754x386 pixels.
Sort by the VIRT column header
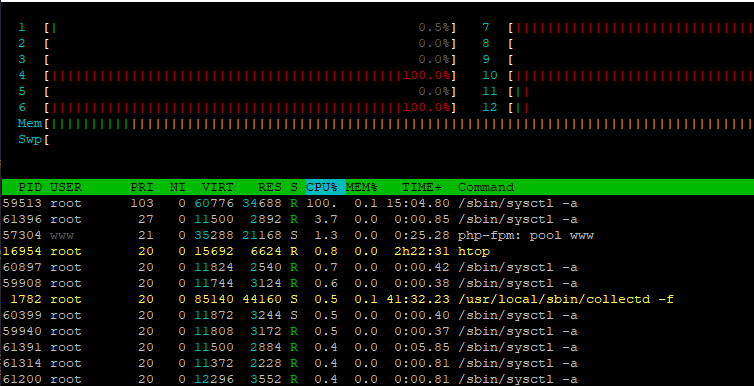[217, 187]
